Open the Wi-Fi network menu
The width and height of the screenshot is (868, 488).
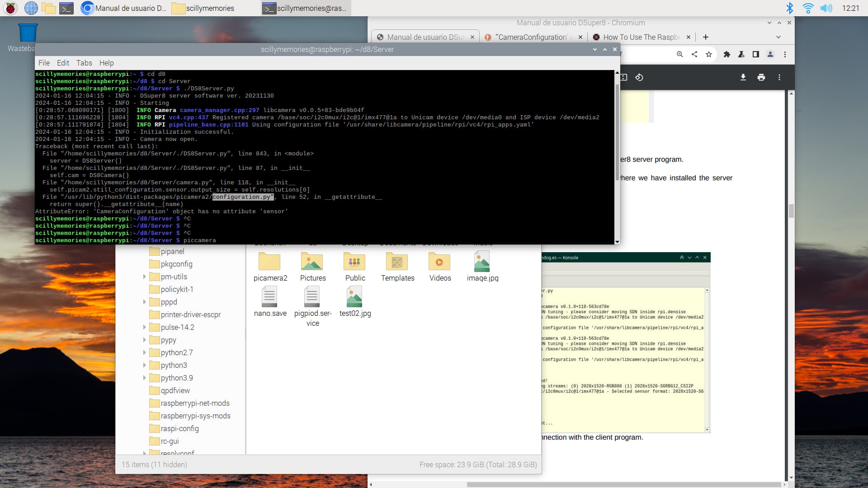click(808, 8)
